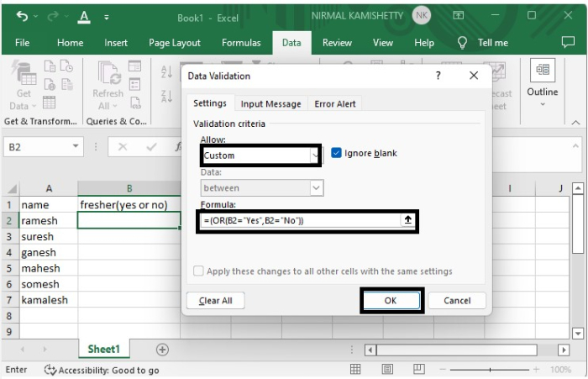The image size is (588, 379).
Task: Click Data Validation help question mark
Action: pyautogui.click(x=438, y=76)
